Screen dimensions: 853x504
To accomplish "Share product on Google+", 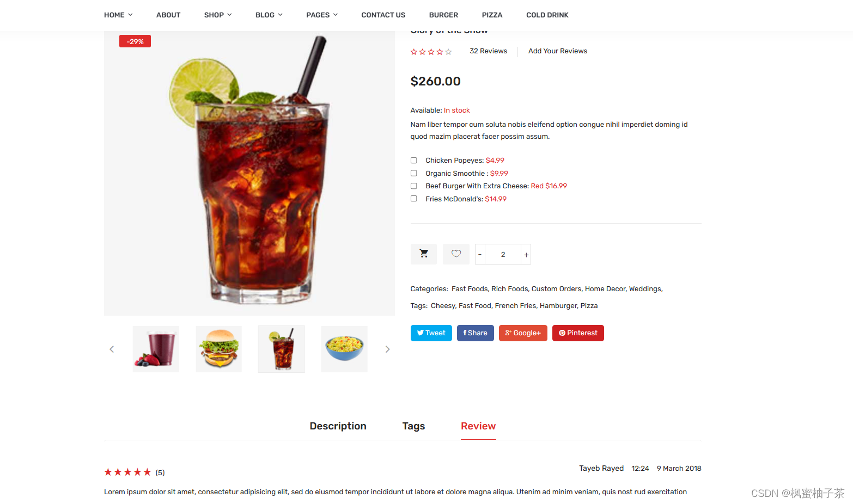I will [523, 333].
